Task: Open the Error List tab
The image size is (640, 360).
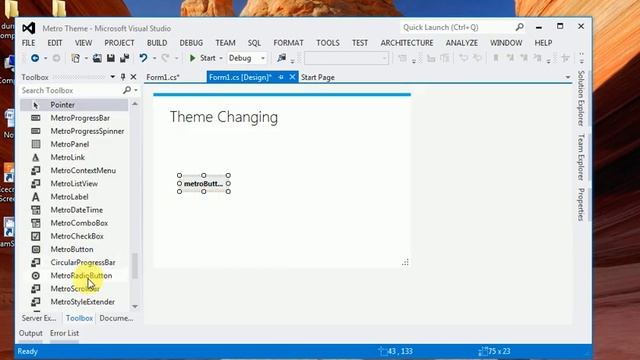Action: tap(64, 333)
